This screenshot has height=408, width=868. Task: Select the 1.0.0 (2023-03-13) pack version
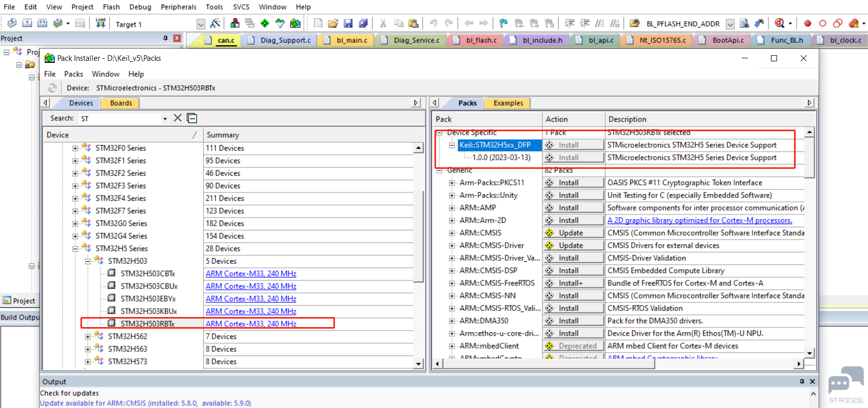[x=501, y=158]
